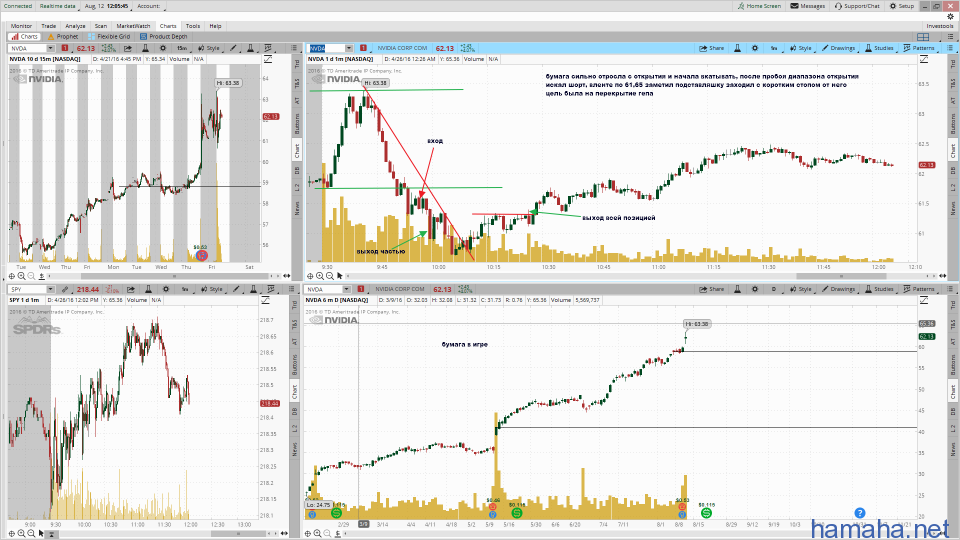
Task: Open Messages
Action: [x=808, y=6]
